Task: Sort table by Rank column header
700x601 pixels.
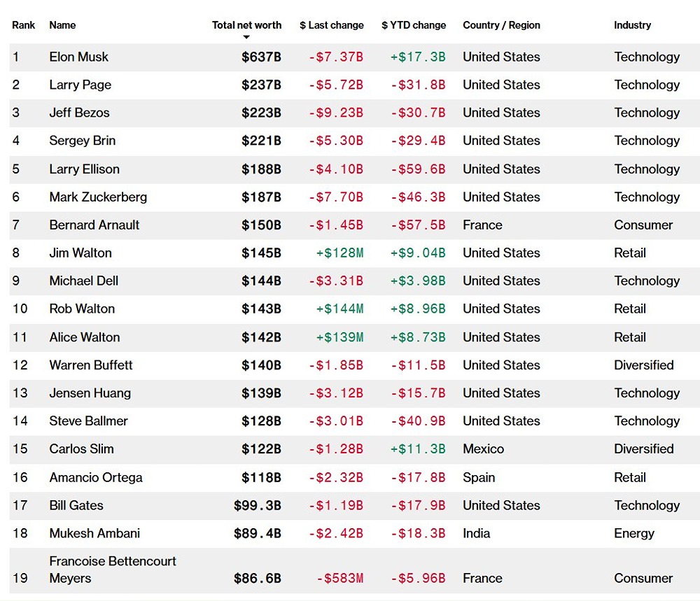Action: pyautogui.click(x=24, y=25)
